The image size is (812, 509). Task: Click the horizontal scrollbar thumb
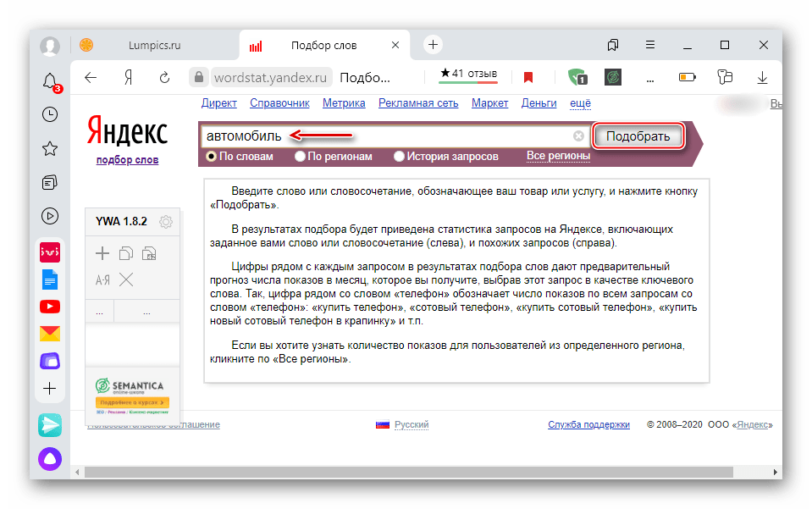click(x=409, y=473)
